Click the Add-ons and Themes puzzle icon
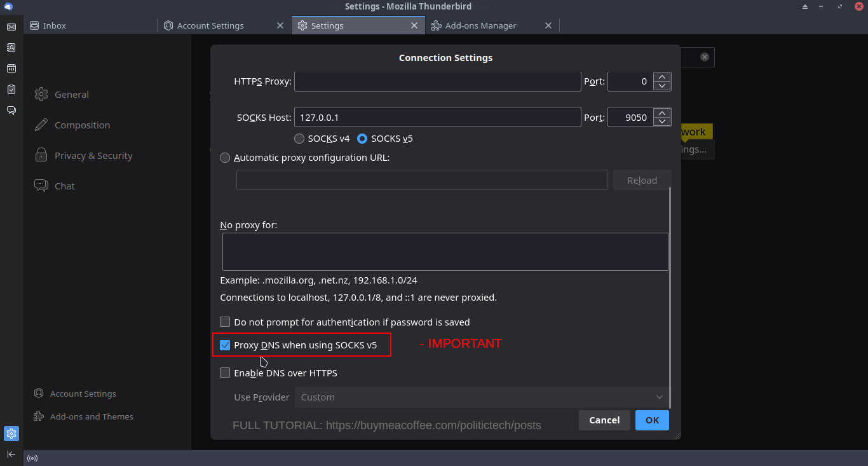Viewport: 868px width, 466px height. coord(39,416)
